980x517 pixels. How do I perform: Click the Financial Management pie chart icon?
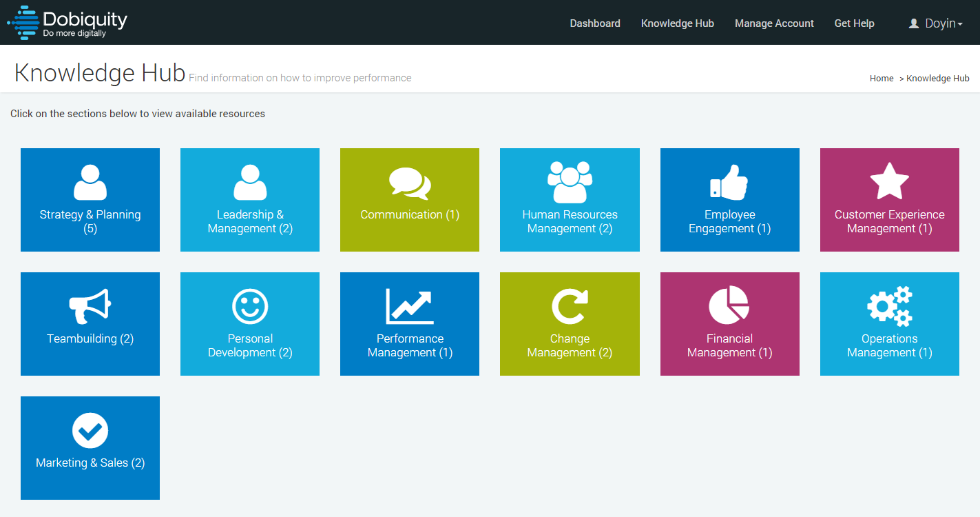point(729,305)
